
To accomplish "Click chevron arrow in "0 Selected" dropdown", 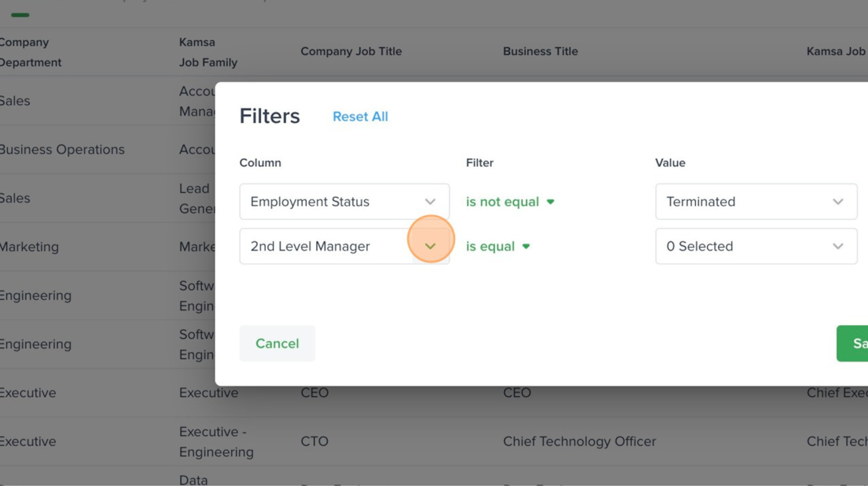I will pyautogui.click(x=838, y=246).
